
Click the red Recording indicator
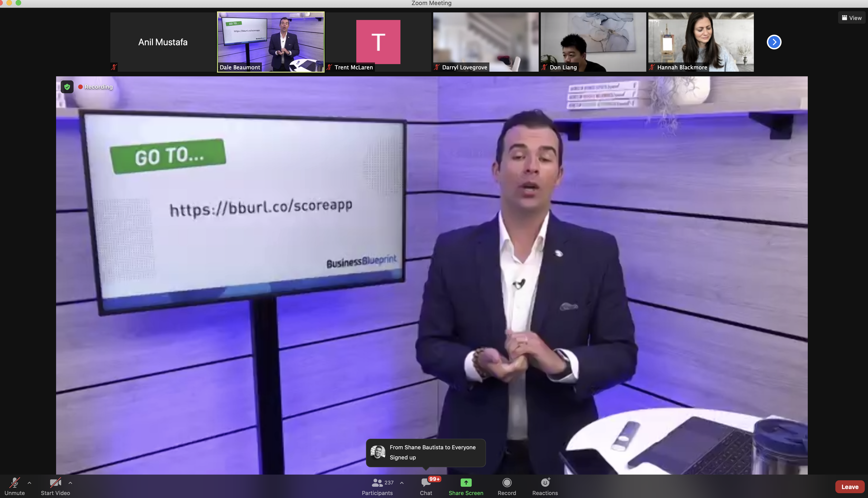(95, 87)
